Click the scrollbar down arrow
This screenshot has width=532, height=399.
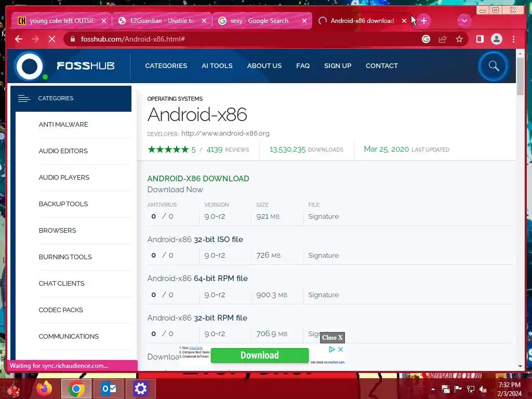click(520, 366)
